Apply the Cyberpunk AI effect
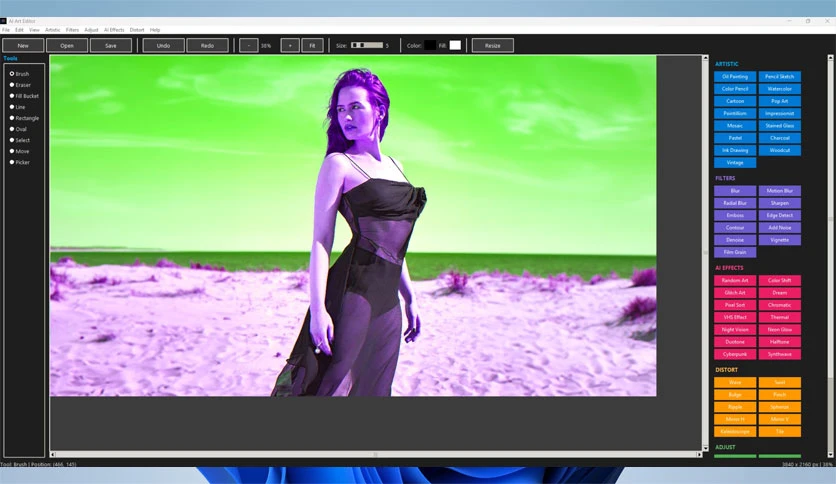This screenshot has width=836, height=484. click(x=735, y=353)
